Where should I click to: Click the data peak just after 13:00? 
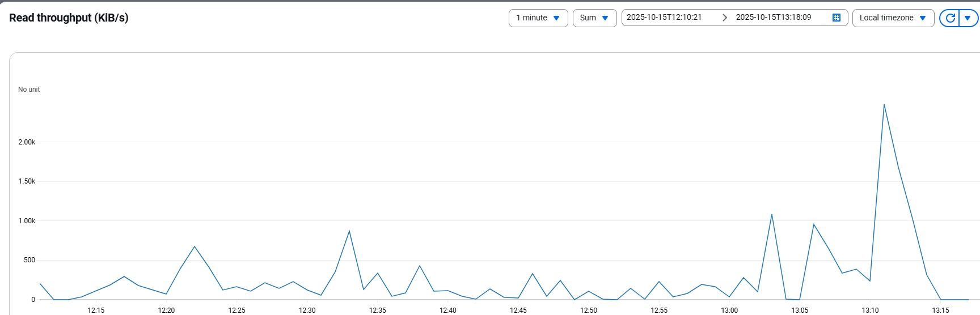744,278
